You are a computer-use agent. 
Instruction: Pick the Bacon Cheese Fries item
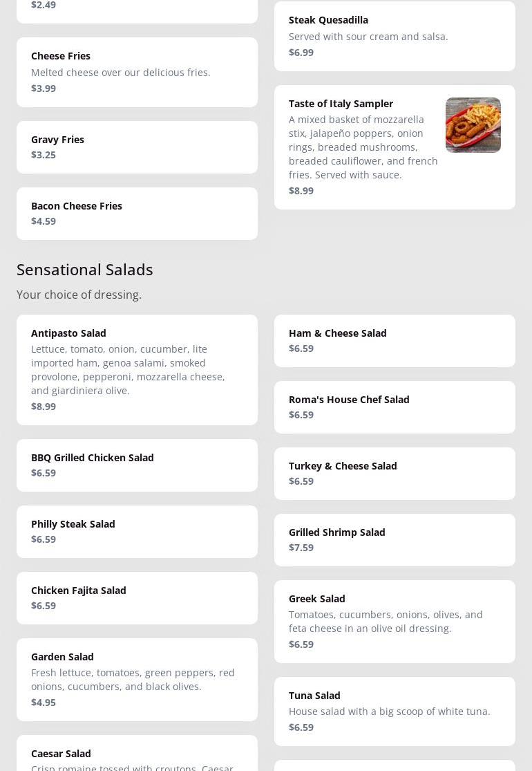tap(137, 213)
